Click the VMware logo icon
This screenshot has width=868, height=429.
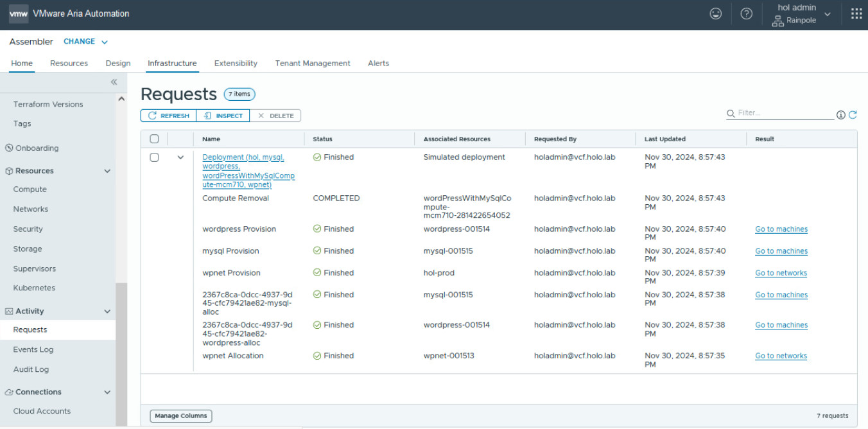coord(19,13)
